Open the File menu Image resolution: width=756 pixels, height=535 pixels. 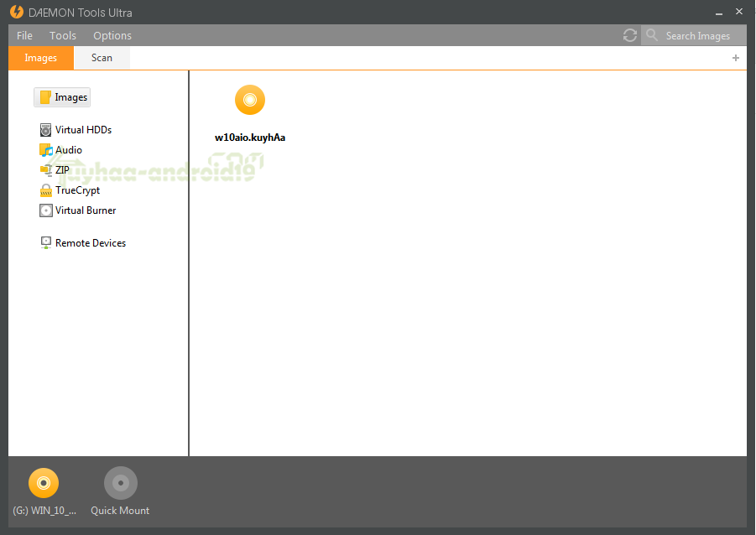click(24, 36)
